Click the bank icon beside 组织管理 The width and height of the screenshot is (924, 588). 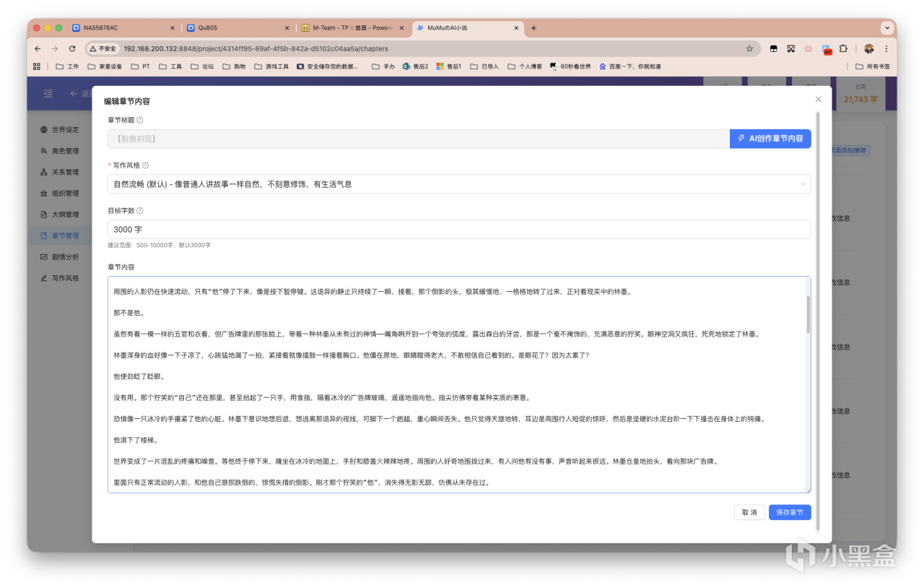pyautogui.click(x=44, y=194)
